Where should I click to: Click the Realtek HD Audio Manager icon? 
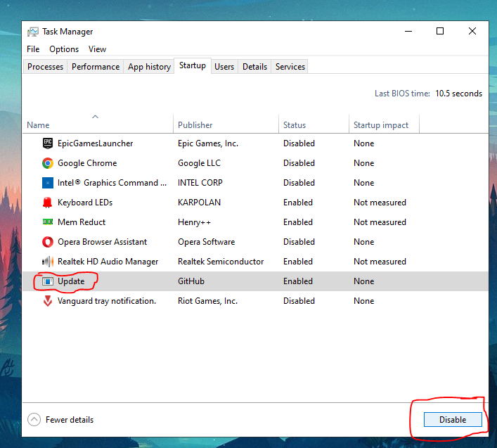(48, 262)
